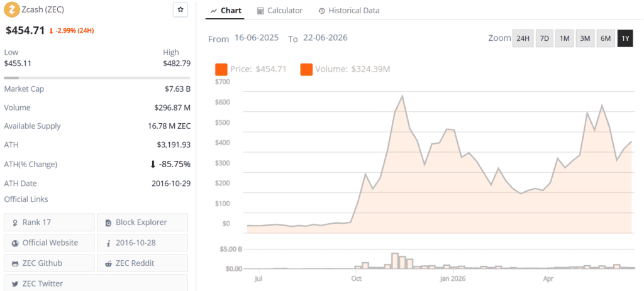Viewport: 644px width, 291px height.
Task: Open the ZEC Twitter link
Action: tap(96, 283)
